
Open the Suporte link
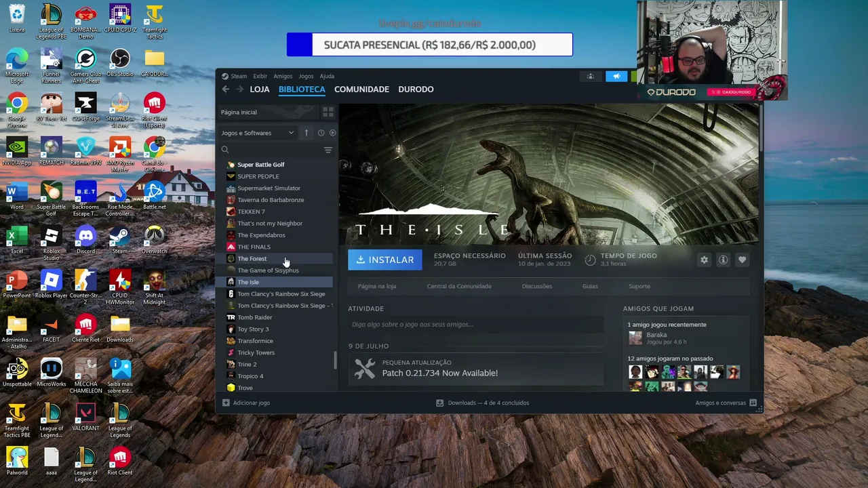pos(639,286)
